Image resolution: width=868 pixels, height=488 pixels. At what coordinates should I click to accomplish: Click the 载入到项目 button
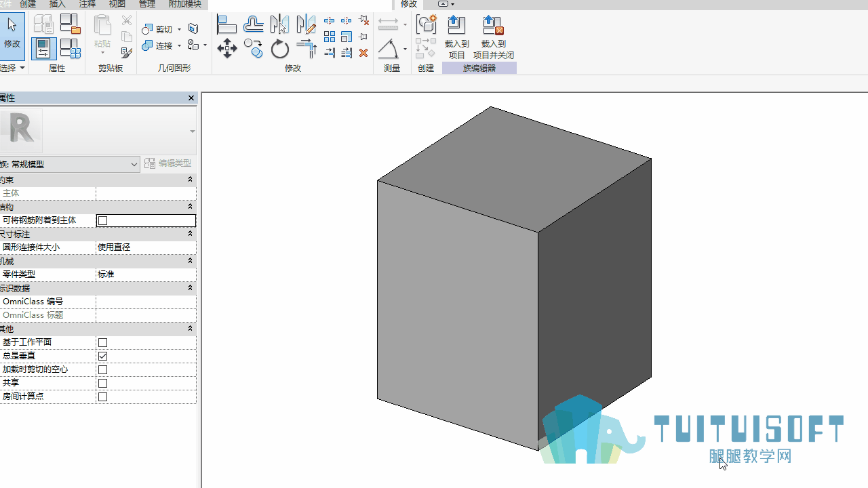[x=457, y=37]
